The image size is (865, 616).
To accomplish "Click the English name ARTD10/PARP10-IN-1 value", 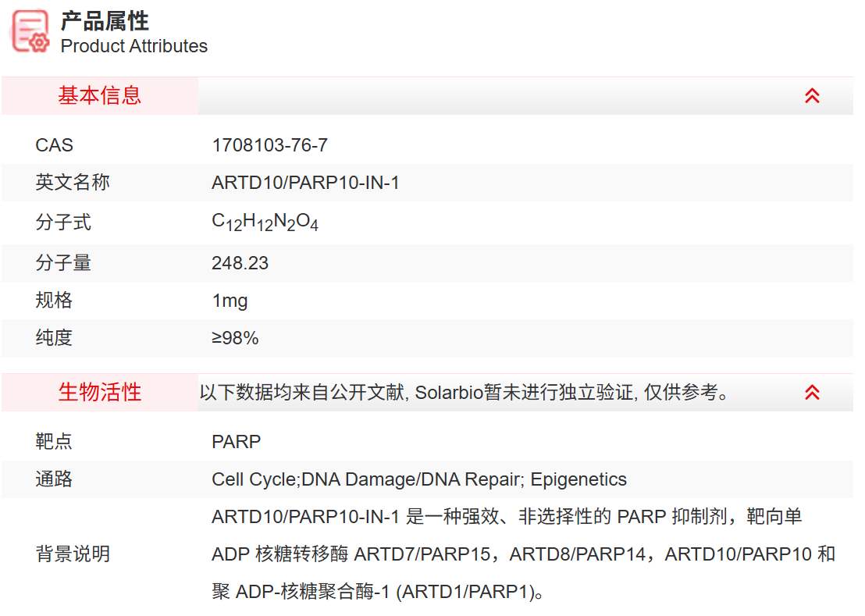I will click(305, 183).
